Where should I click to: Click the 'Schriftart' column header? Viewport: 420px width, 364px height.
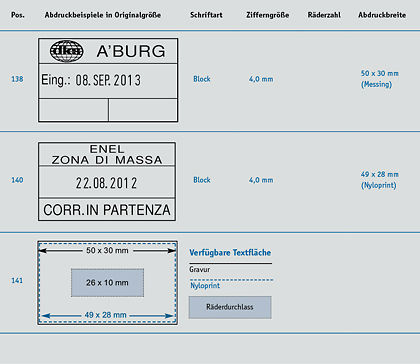click(x=206, y=15)
